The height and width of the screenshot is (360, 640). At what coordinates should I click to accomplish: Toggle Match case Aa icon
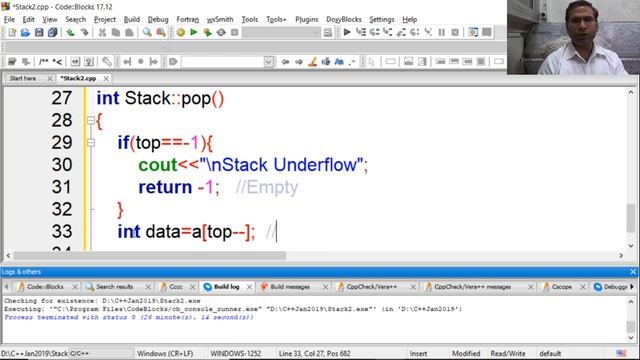[339, 62]
